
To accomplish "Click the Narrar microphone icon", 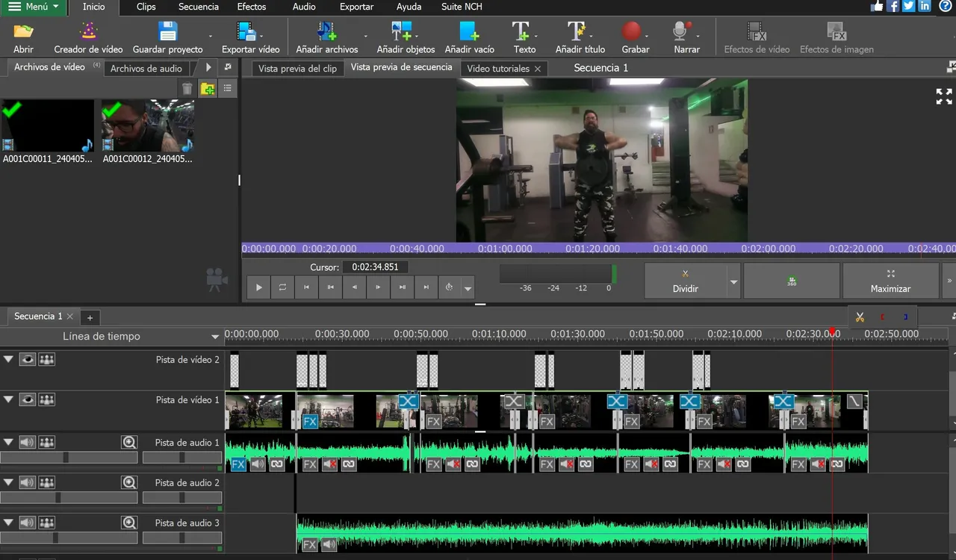I will 681,31.
